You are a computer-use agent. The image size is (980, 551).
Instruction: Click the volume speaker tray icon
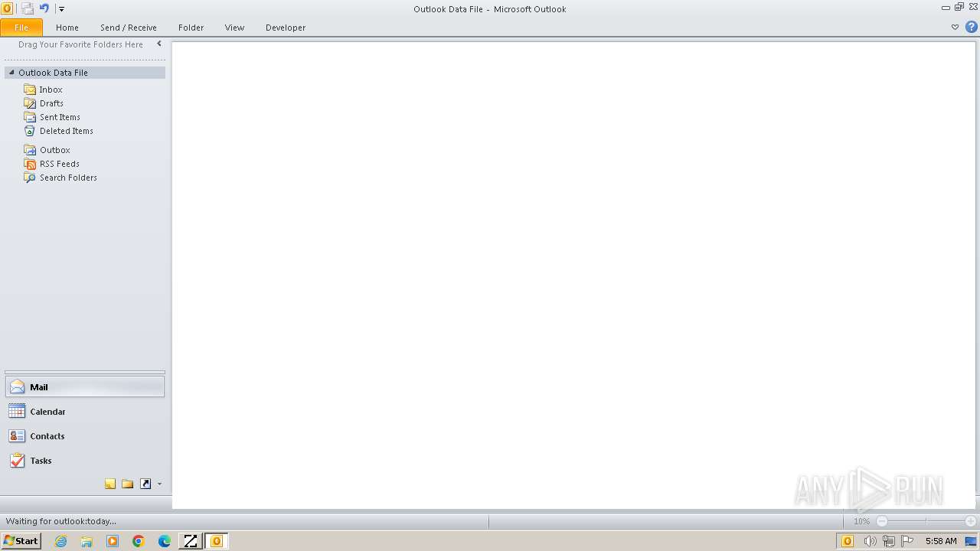[870, 541]
